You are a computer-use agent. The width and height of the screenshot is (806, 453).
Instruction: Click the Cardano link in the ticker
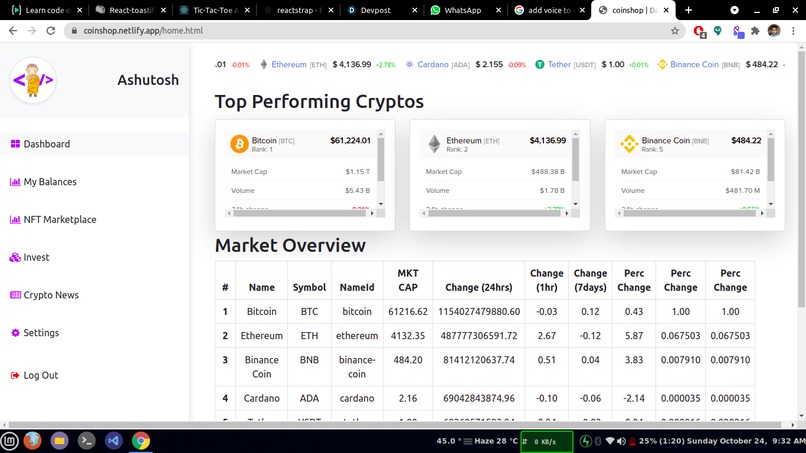[x=433, y=64]
